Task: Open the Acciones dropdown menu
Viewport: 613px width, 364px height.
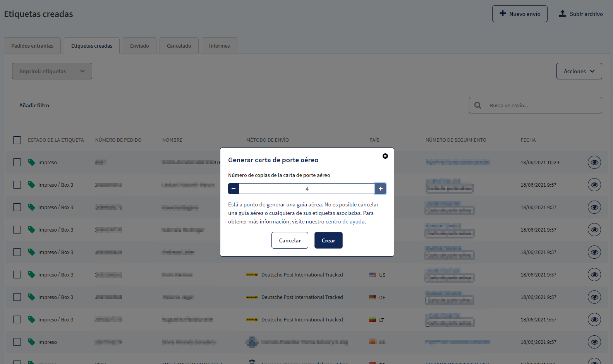Action: [579, 71]
